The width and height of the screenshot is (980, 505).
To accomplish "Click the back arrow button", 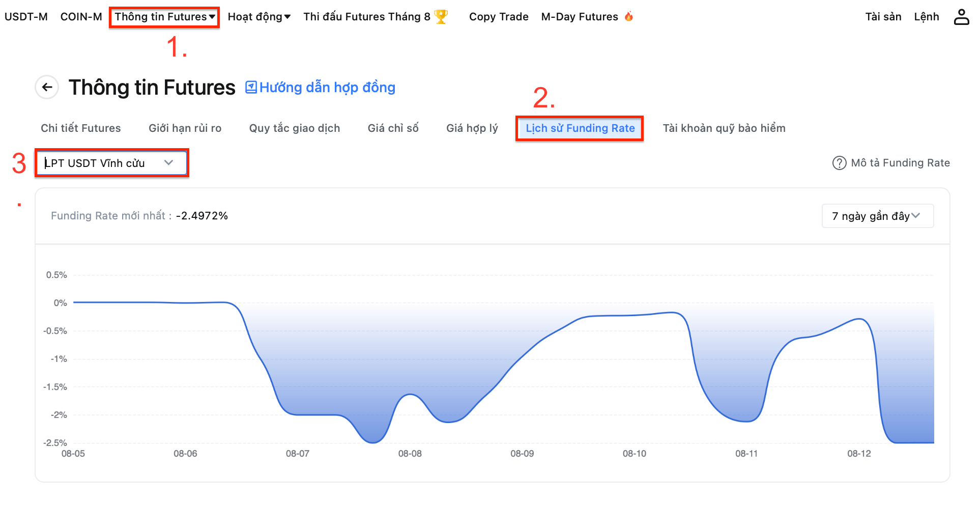I will (47, 87).
